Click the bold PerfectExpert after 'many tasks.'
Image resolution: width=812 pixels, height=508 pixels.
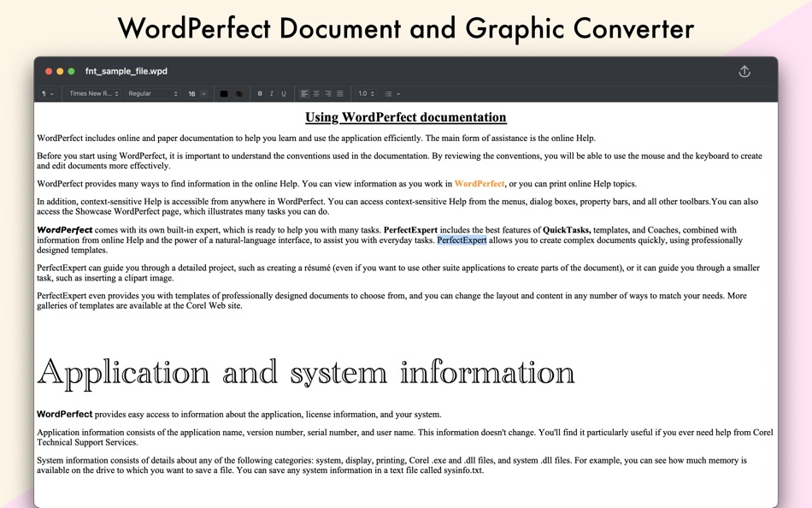click(x=410, y=230)
